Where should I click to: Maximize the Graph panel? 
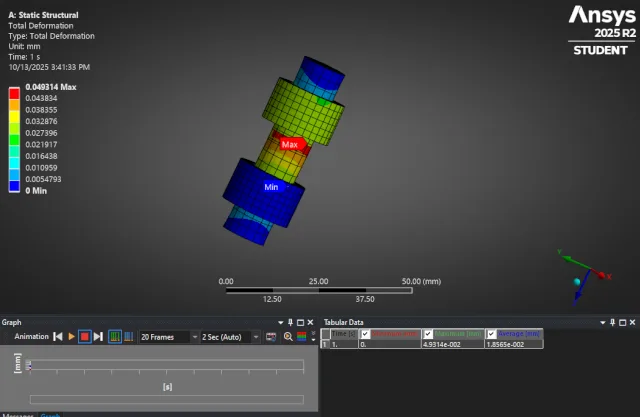[x=300, y=322]
